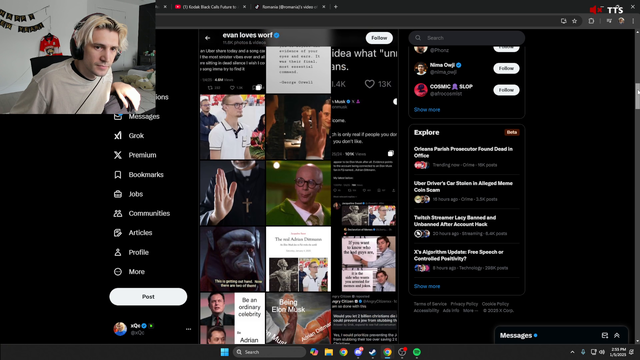Open image of bald man in green suit

[x=298, y=193]
